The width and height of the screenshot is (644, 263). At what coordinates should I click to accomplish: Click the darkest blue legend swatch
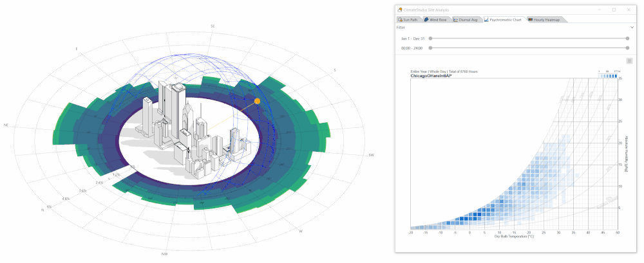(616, 76)
